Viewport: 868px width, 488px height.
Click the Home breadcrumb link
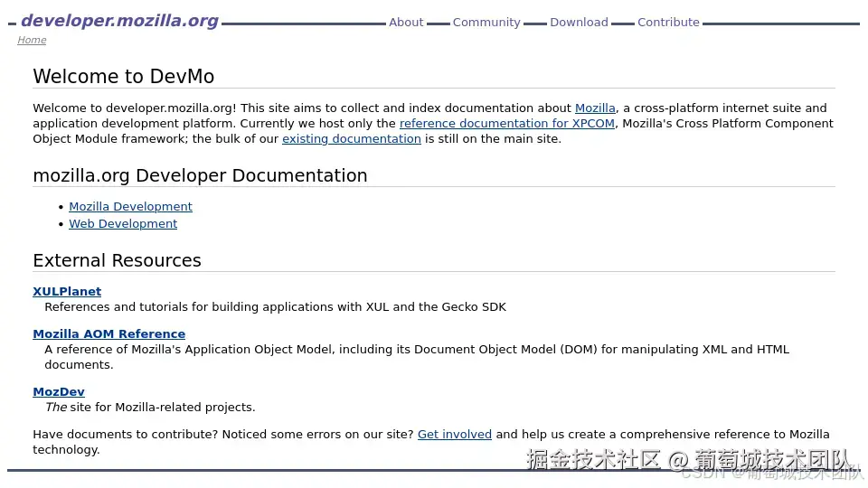pyautogui.click(x=32, y=41)
